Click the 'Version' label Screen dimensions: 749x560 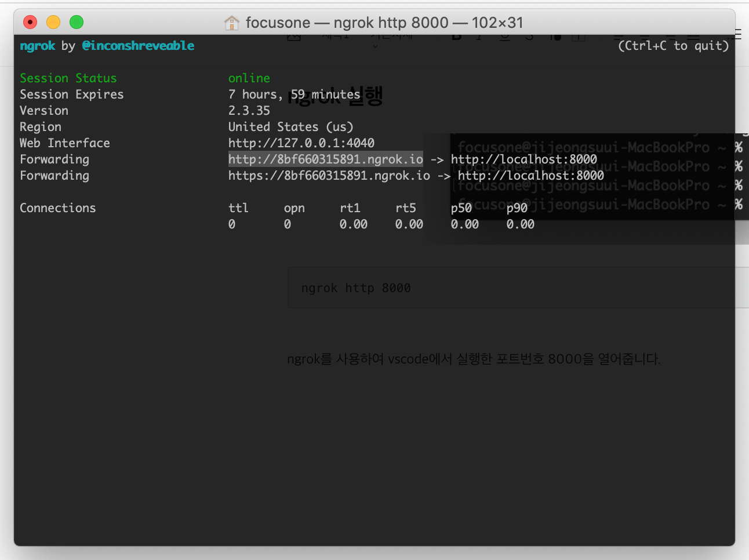(x=44, y=111)
